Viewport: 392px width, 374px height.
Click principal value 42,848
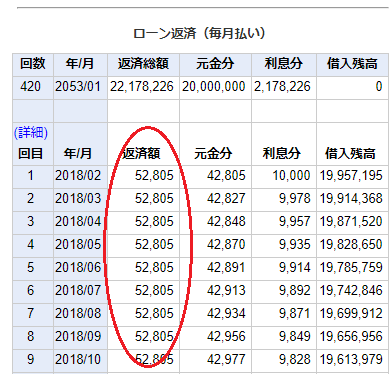(x=226, y=222)
